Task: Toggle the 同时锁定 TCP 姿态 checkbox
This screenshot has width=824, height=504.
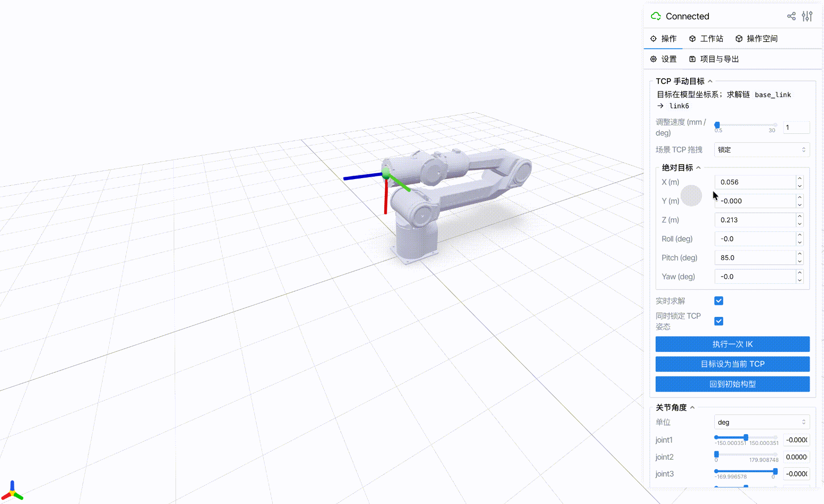Action: pos(719,321)
